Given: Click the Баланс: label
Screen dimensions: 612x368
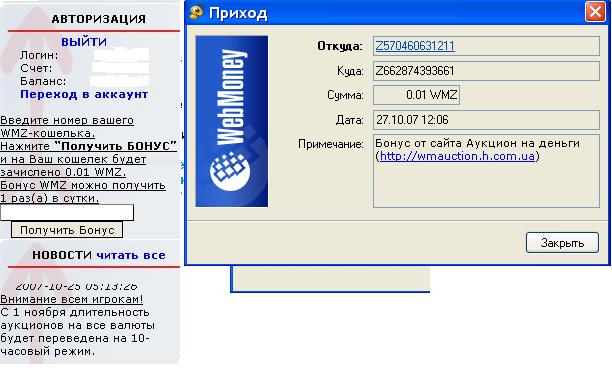Looking at the screenshot, I should pyautogui.click(x=43, y=81).
